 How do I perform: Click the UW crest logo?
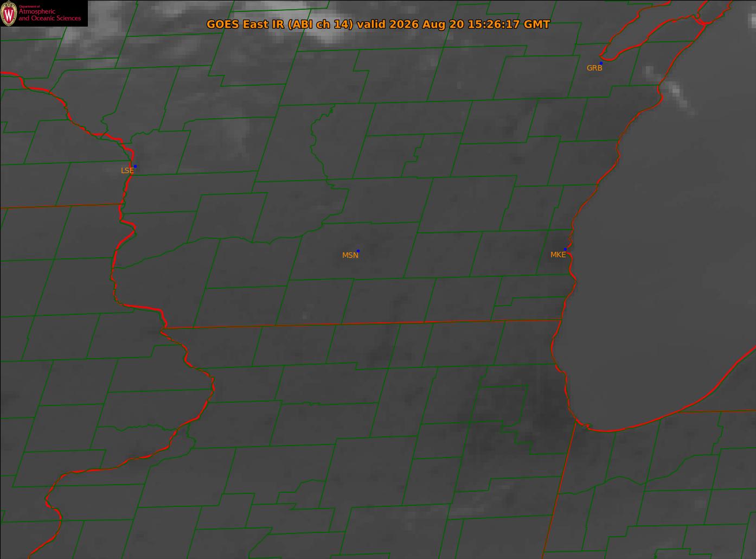9,14
